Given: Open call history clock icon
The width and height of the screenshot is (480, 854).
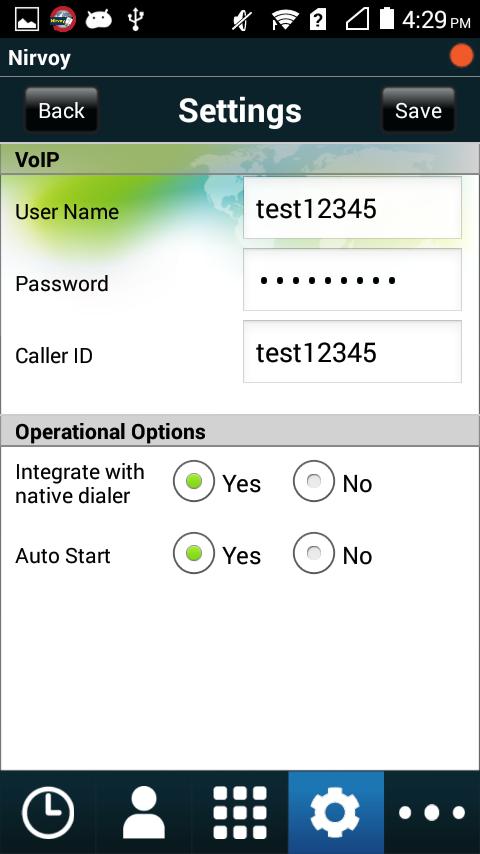Looking at the screenshot, I should coord(48,813).
